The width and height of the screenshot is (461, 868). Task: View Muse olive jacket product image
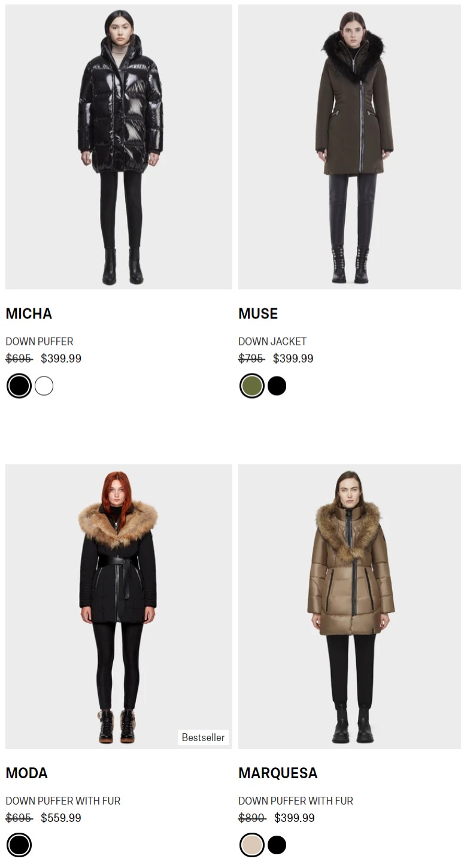pos(350,147)
